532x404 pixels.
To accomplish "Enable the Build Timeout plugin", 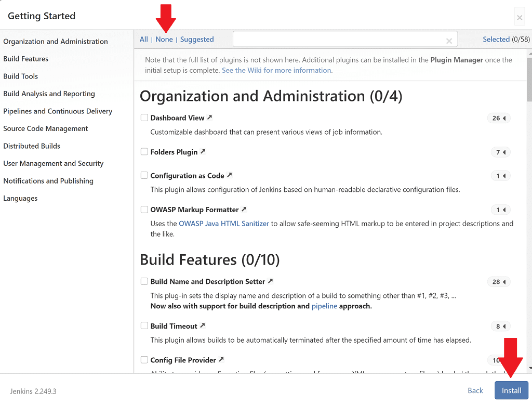I will pyautogui.click(x=144, y=326).
